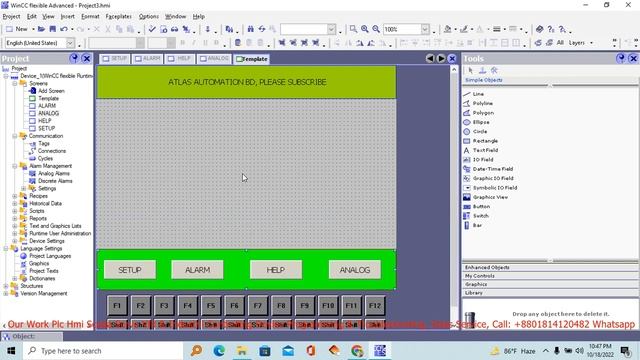Image resolution: width=640 pixels, height=360 pixels.
Task: Click the zoom selection magnifier icon
Action: click(x=353, y=29)
